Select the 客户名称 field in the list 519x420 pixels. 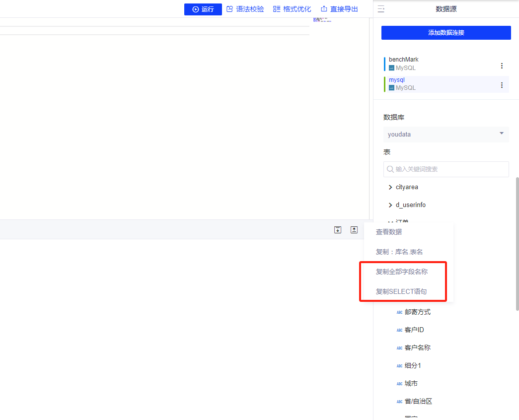(417, 348)
